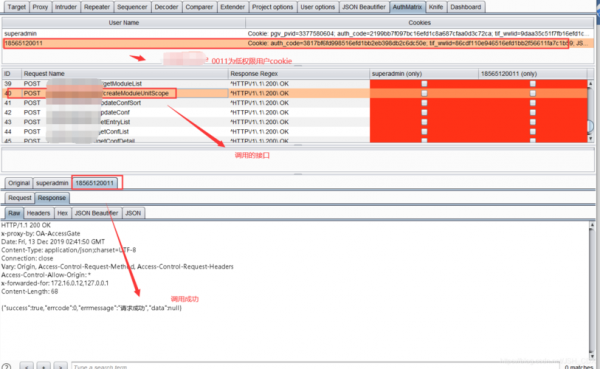Open the search help question-mark icon

pos(6,366)
